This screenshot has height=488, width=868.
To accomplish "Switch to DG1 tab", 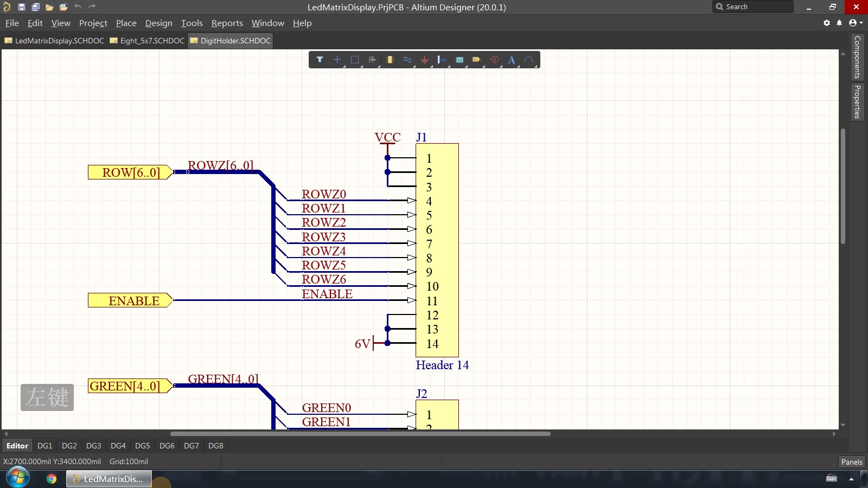I will pyautogui.click(x=45, y=446).
